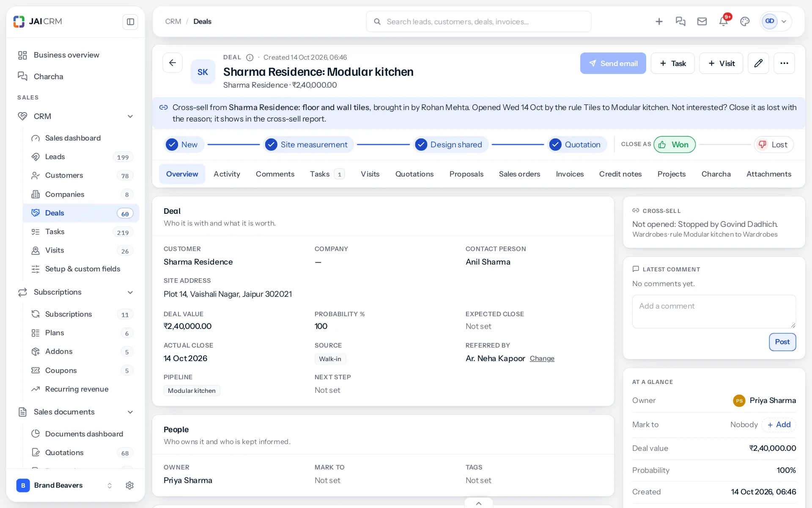Collapse the Sales documents group
Viewport: 812px width, 508px height.
pyautogui.click(x=130, y=412)
